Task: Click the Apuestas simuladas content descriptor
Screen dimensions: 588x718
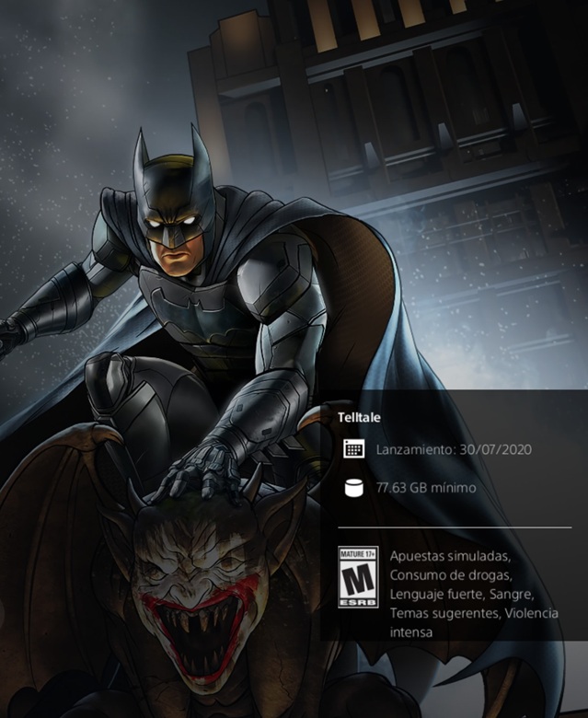Action: (450, 556)
